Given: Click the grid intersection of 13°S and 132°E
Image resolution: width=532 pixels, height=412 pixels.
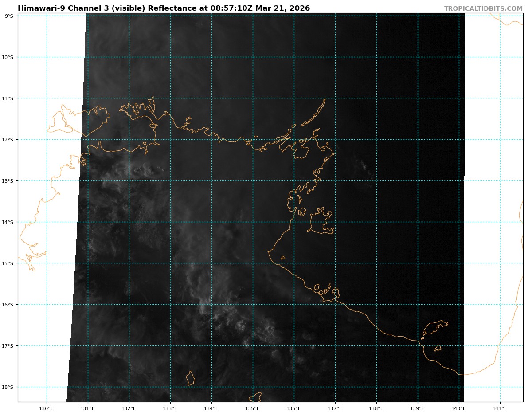Looking at the screenshot, I should (129, 181).
